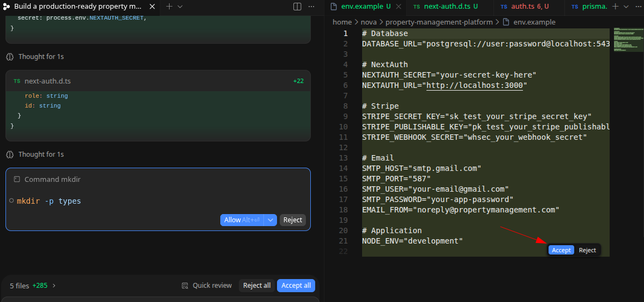Close the env.example editor tab
644x302 pixels.
(x=398, y=7)
